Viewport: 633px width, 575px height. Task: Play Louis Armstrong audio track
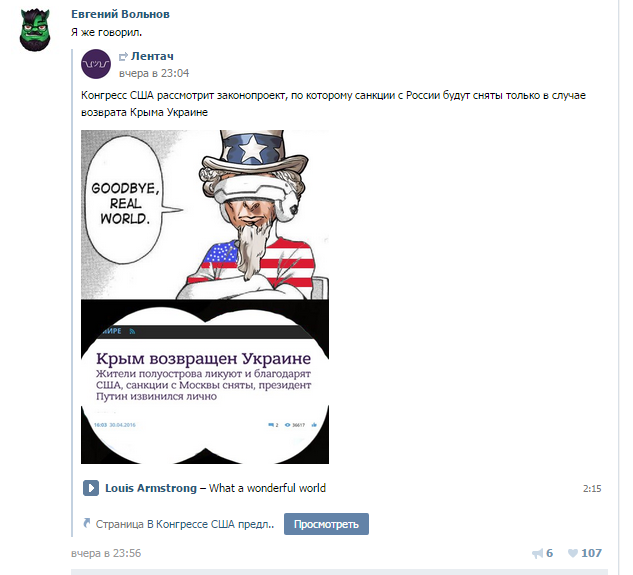click(91, 488)
